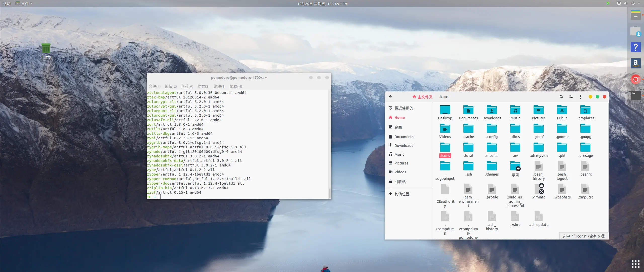Image resolution: width=644 pixels, height=272 pixels.
Task: Open the 文件 app menu in top bar
Action: [x=24, y=4]
